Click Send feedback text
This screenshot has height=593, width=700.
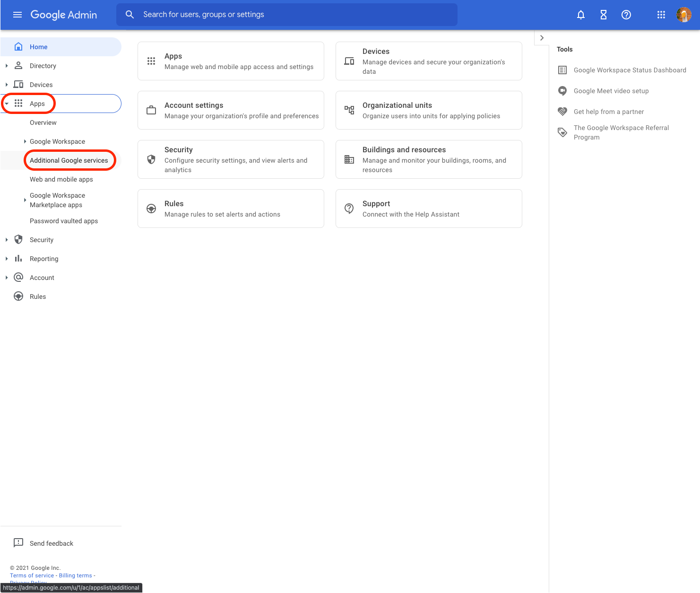[52, 543]
